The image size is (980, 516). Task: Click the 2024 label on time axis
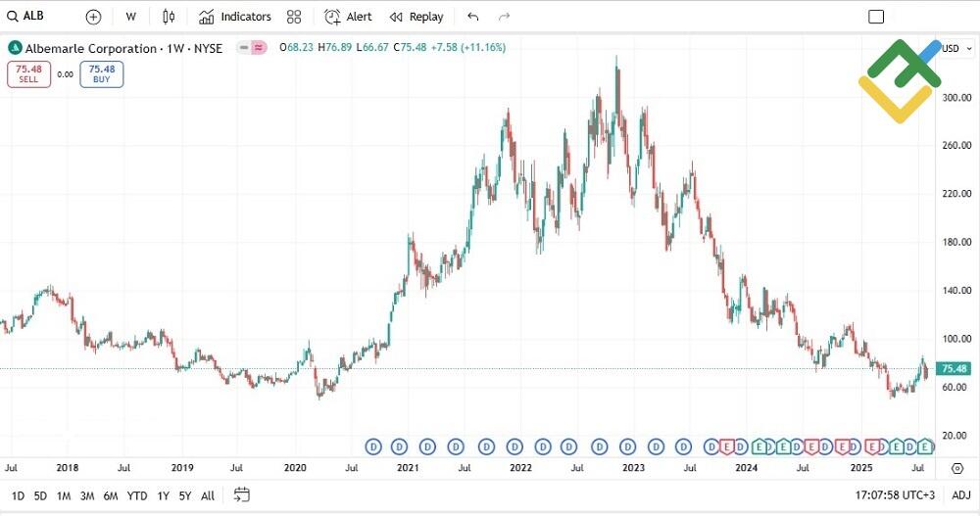746,468
